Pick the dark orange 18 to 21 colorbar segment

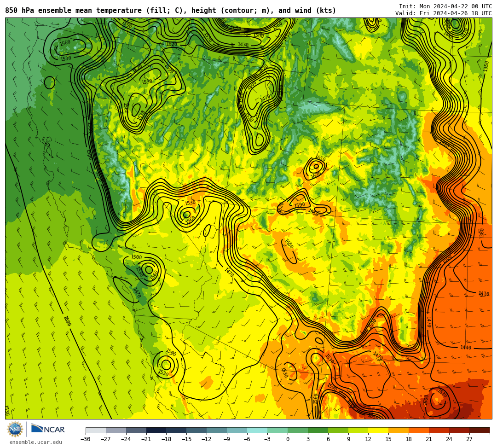419,430
